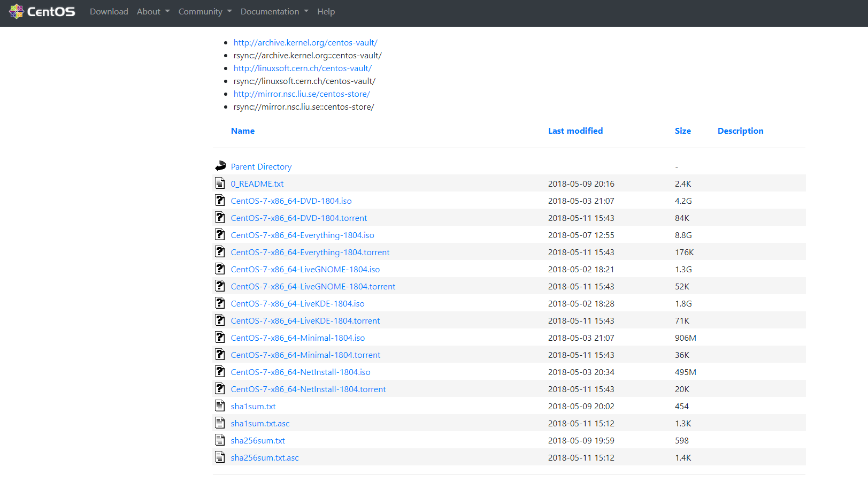Screen dimensions: 868x482
Task: Click the icon next to CentOS-7-x86_64-Everything-1804.torrent
Action: [220, 251]
